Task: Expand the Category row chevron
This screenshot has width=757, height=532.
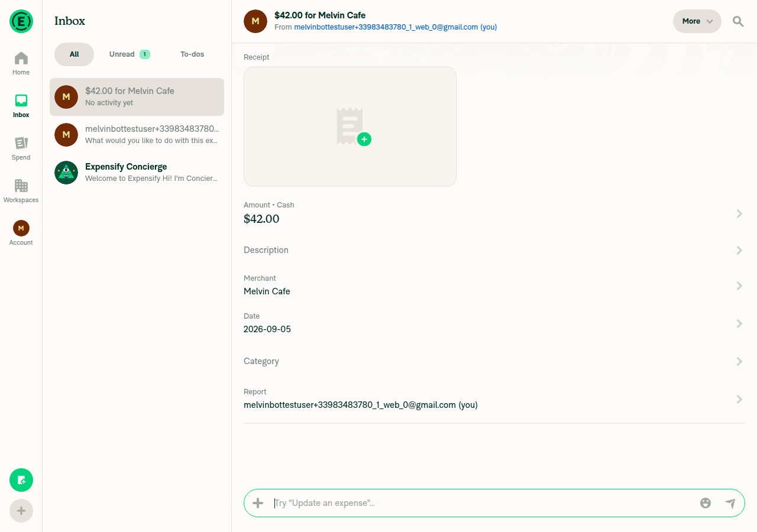Action: (739, 361)
